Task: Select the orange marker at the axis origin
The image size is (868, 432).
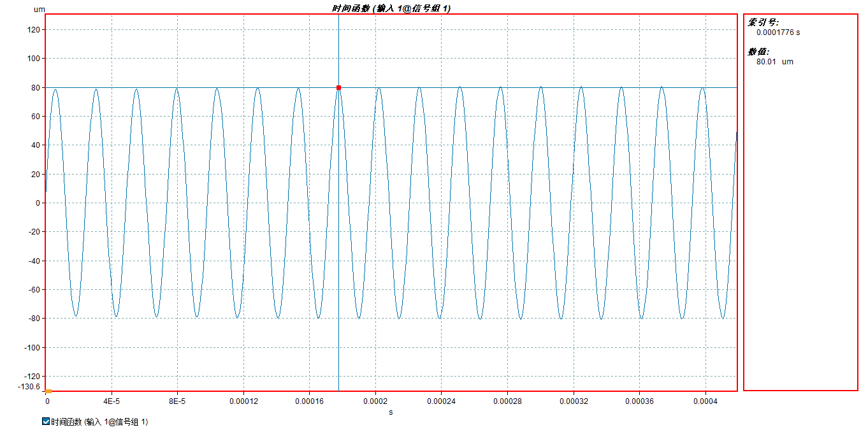Action: tap(48, 391)
